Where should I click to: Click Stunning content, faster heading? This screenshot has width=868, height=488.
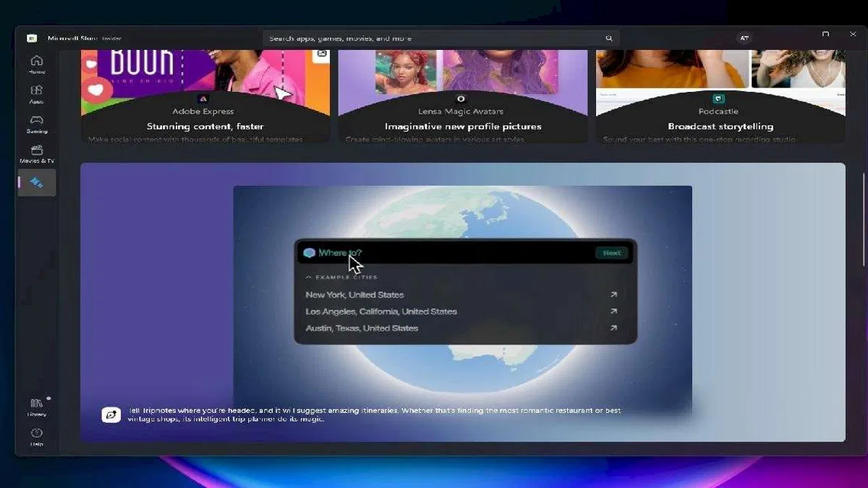tap(205, 127)
